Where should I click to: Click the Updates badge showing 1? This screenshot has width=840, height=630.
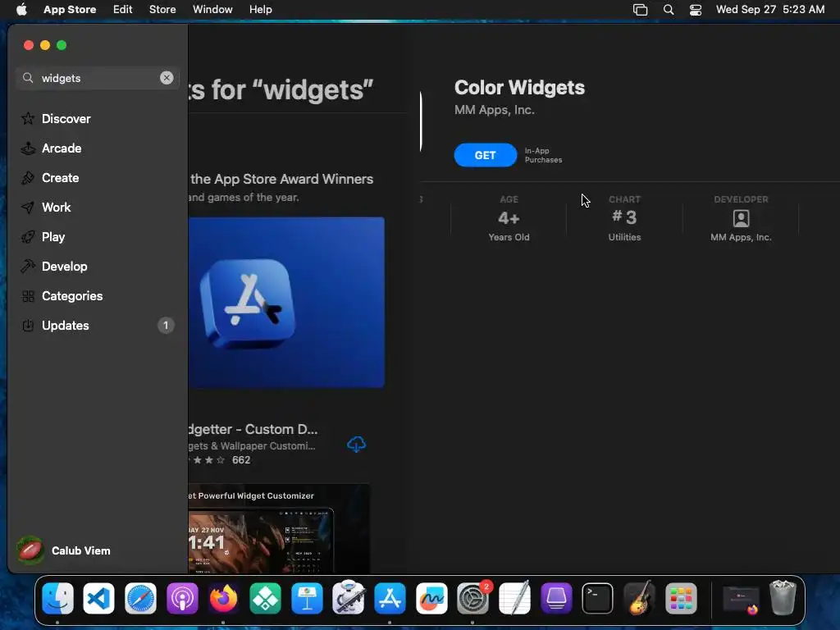click(x=166, y=325)
